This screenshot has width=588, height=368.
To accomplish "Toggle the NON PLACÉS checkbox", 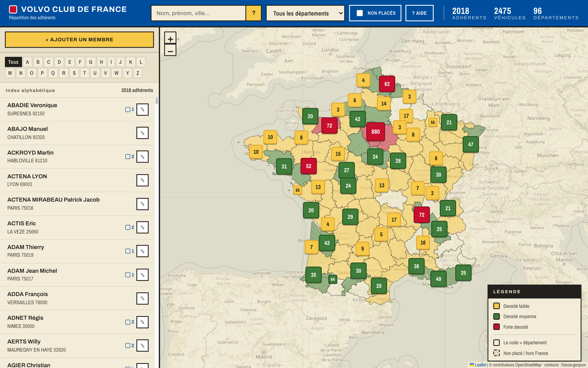I will [360, 13].
